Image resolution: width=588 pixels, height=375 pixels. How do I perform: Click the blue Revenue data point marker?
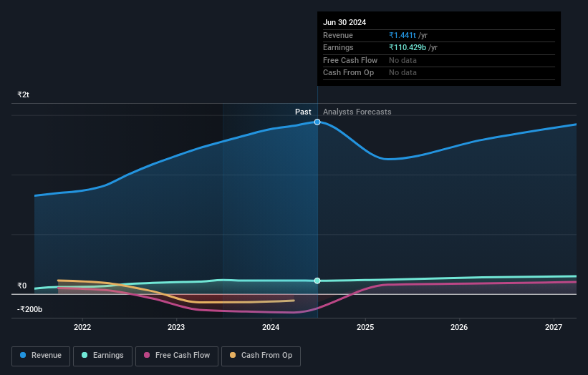317,122
